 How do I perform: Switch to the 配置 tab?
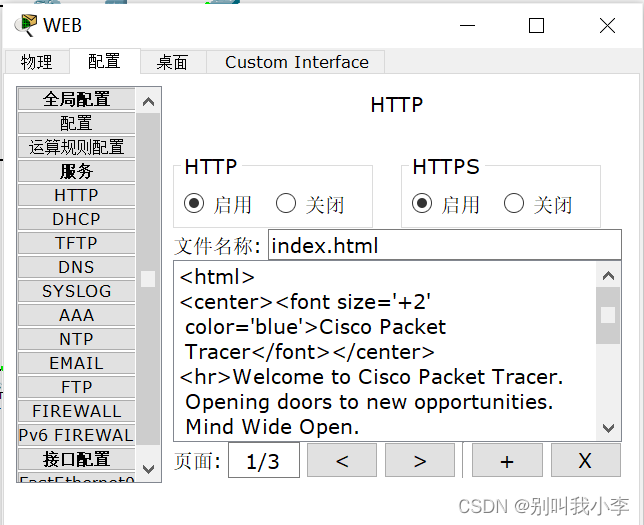click(104, 61)
